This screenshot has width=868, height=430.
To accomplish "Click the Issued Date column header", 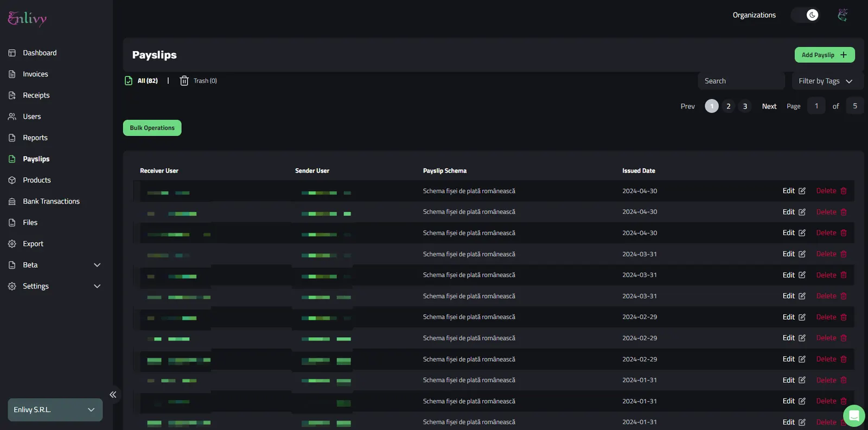I will [x=639, y=170].
